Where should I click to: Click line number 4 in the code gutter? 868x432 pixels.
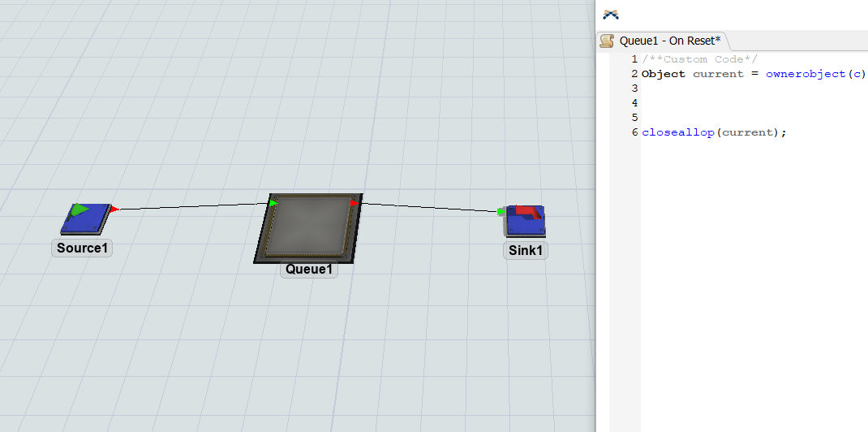point(635,103)
